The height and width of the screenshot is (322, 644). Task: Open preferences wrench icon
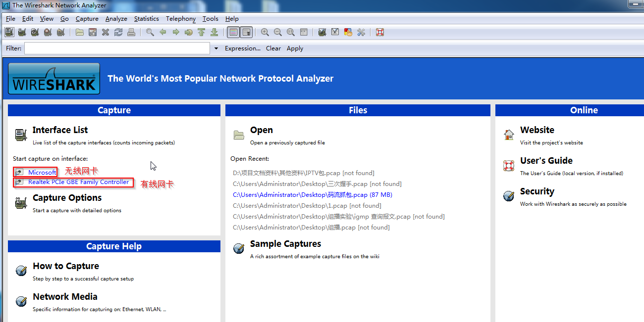361,32
